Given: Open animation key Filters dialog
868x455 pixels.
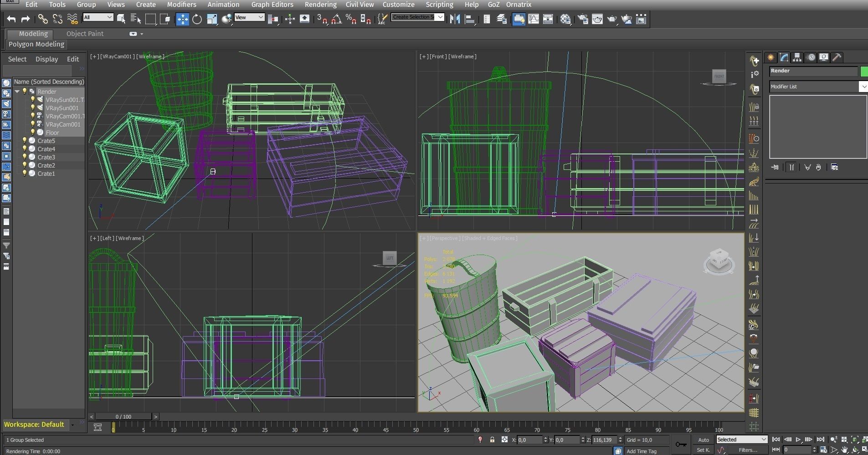Looking at the screenshot, I should [748, 450].
